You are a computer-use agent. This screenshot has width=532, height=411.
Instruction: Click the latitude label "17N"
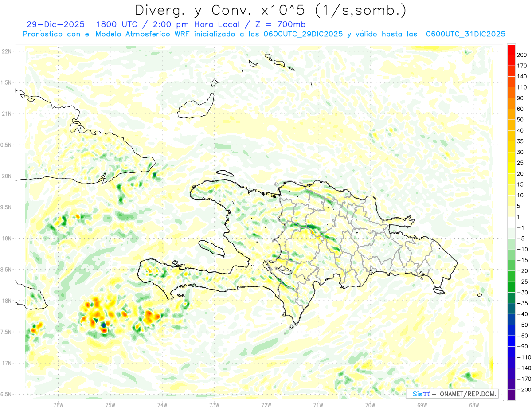tap(7, 363)
